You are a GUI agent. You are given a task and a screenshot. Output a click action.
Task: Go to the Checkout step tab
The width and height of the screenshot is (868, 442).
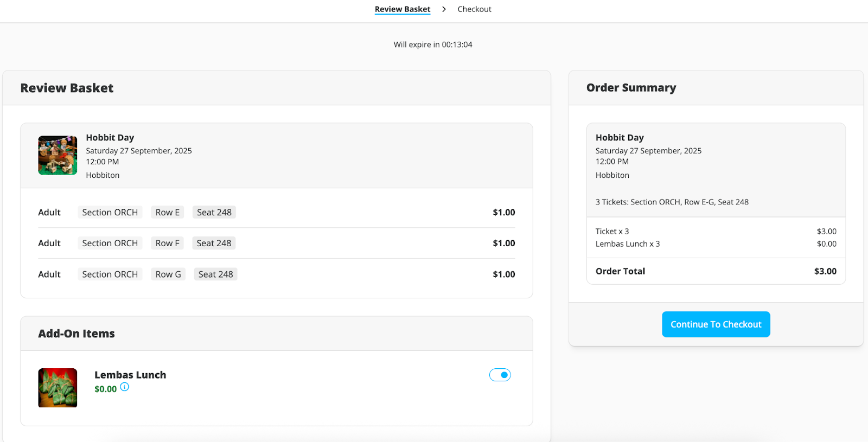click(474, 9)
